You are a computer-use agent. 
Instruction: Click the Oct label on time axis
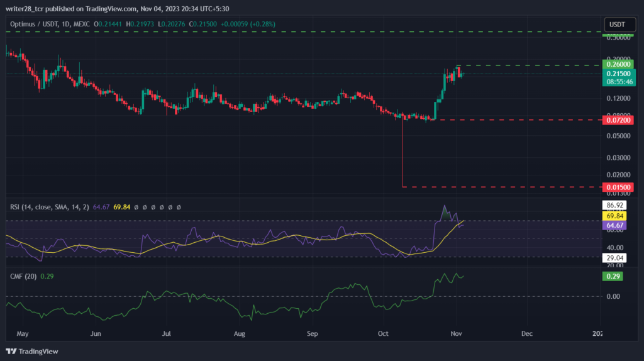(x=383, y=333)
